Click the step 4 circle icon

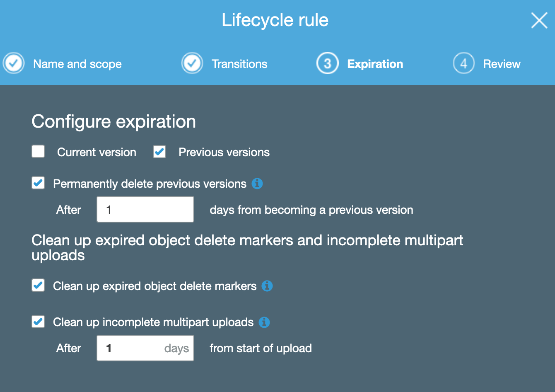[x=463, y=63]
